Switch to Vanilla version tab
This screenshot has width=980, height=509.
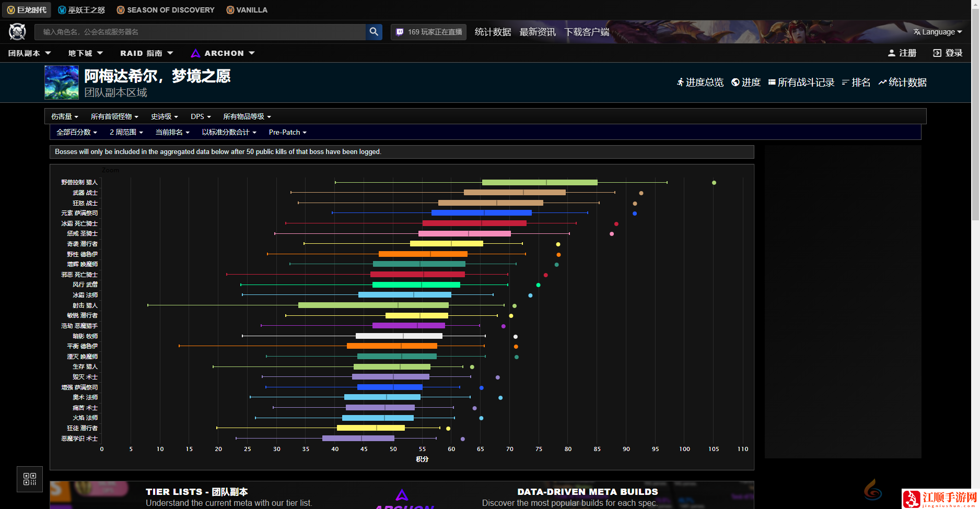[247, 10]
